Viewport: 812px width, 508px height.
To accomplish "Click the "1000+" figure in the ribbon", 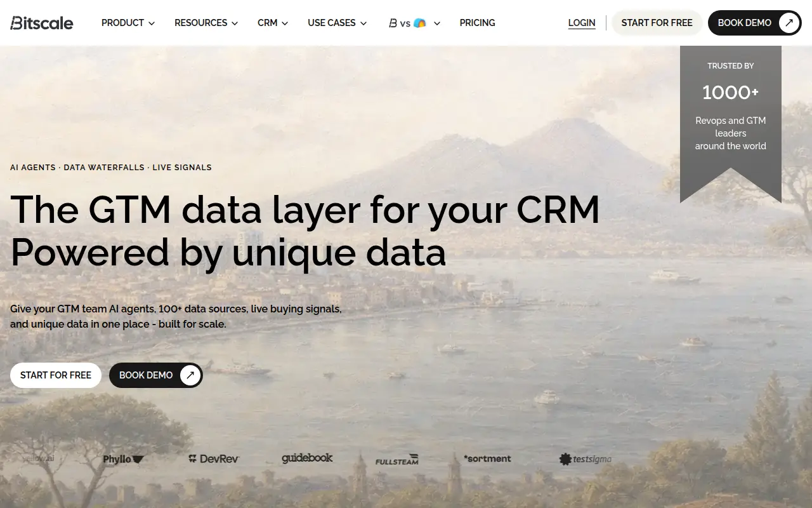I will pos(731,93).
